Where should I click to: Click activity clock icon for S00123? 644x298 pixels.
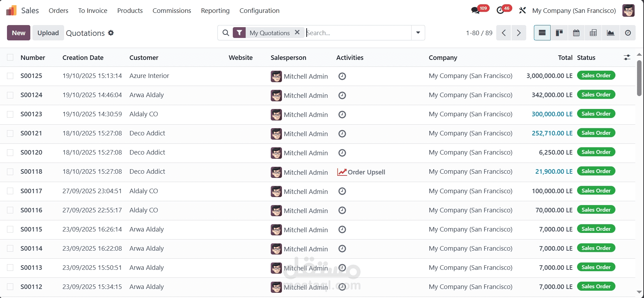click(x=342, y=115)
